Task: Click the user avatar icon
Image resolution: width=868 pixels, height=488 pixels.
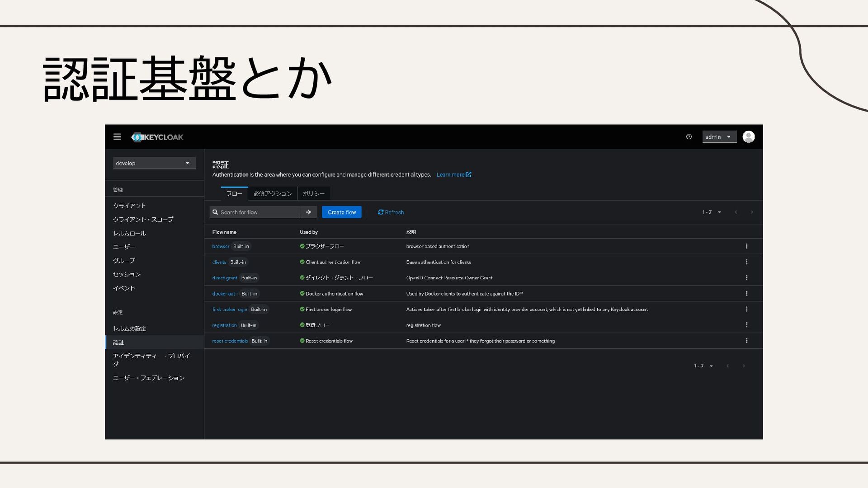Action: pos(749,136)
